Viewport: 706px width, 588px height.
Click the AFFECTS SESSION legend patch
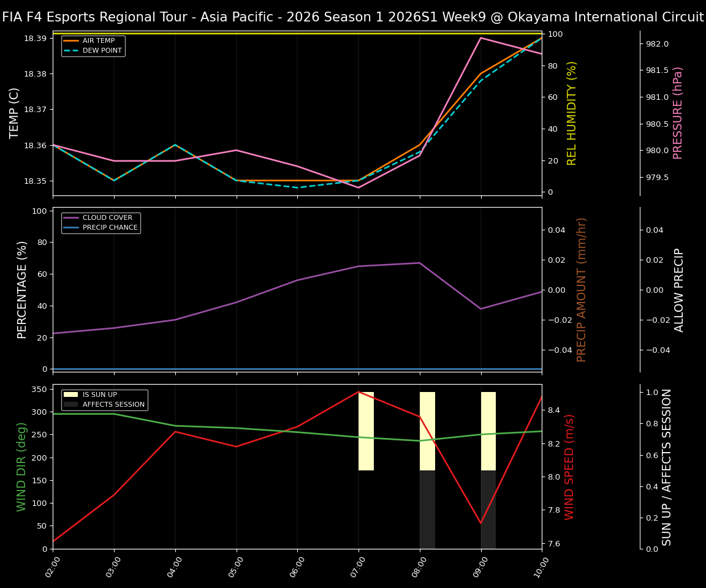pos(72,404)
